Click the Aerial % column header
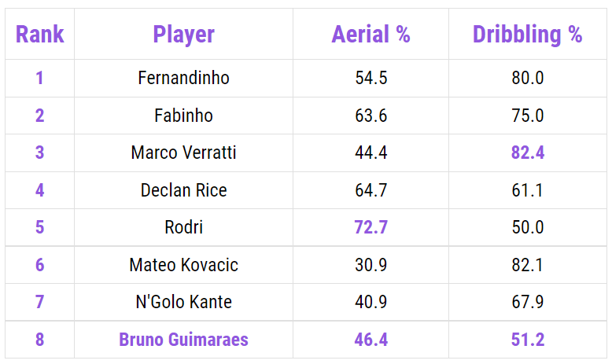 pyautogui.click(x=371, y=35)
